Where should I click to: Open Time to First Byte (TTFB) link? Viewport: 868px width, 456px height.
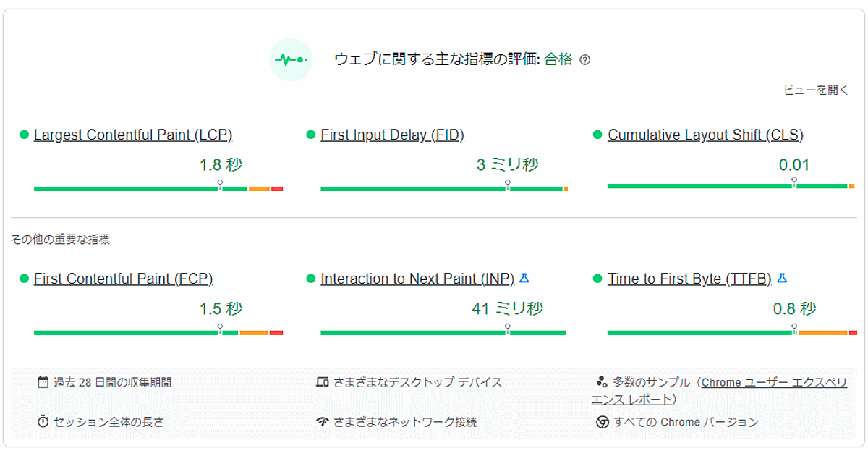[x=689, y=279]
